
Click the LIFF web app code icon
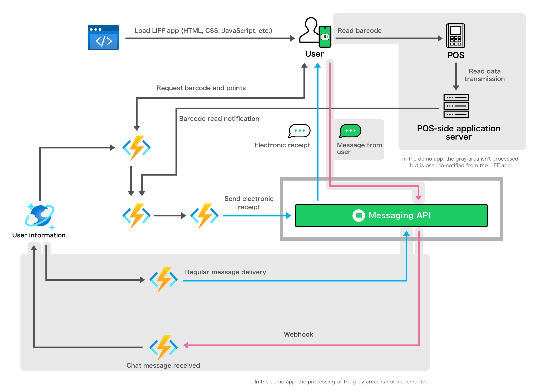pyautogui.click(x=103, y=37)
